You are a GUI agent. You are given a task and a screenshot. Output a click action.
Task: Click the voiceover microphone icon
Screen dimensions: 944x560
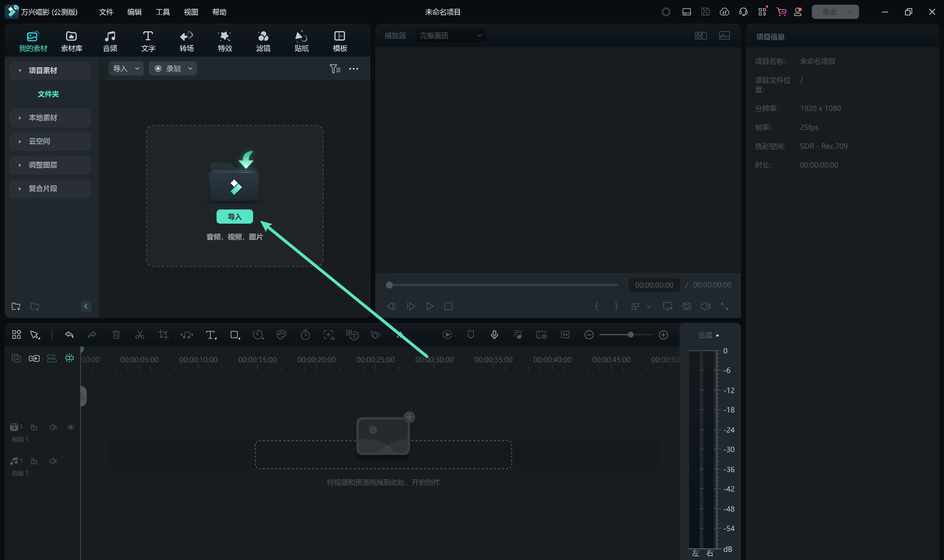494,335
